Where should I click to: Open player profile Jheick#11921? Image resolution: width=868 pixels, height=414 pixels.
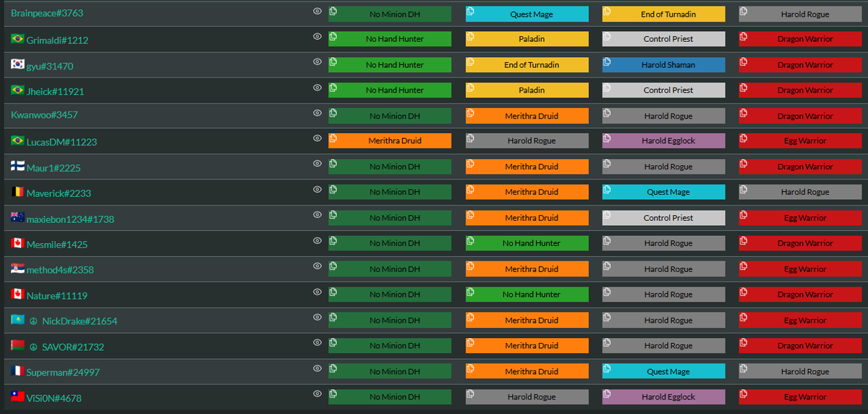point(57,91)
